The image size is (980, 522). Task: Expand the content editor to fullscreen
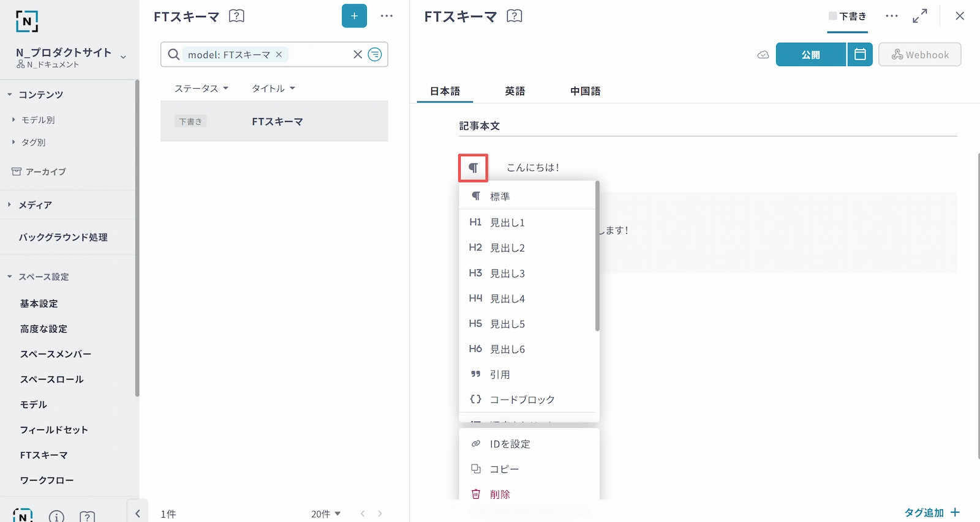pyautogui.click(x=919, y=17)
